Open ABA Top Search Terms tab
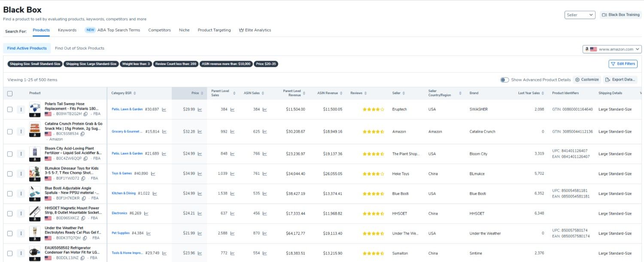 tap(118, 30)
